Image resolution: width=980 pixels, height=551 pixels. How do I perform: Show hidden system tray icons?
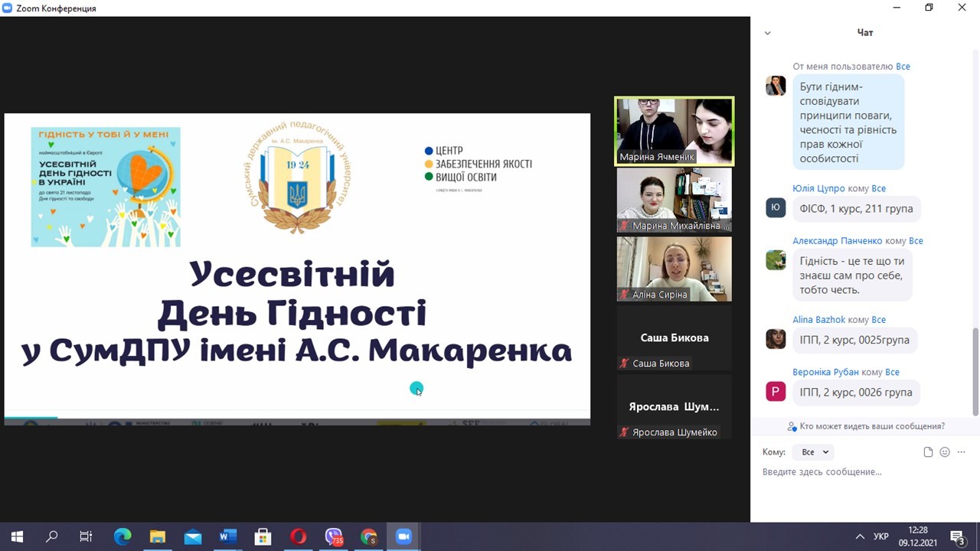coord(860,537)
